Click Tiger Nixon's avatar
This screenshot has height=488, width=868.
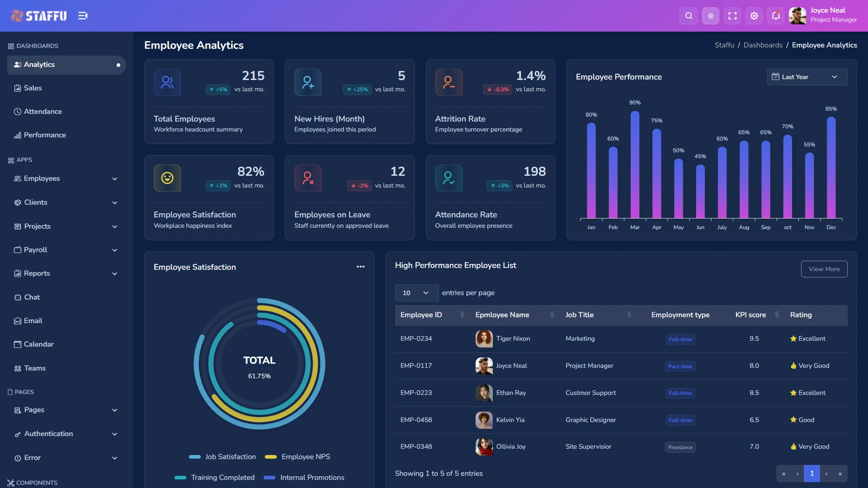(484, 339)
